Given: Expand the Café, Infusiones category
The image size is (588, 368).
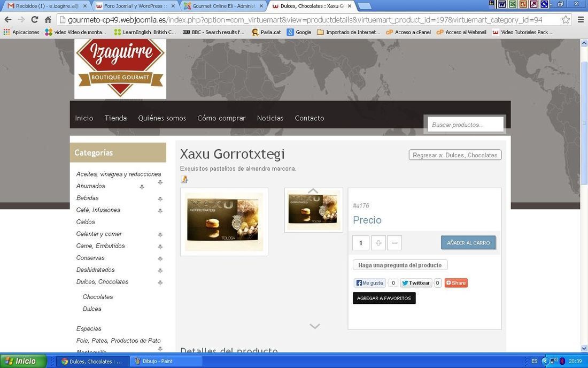Looking at the screenshot, I should tap(160, 211).
